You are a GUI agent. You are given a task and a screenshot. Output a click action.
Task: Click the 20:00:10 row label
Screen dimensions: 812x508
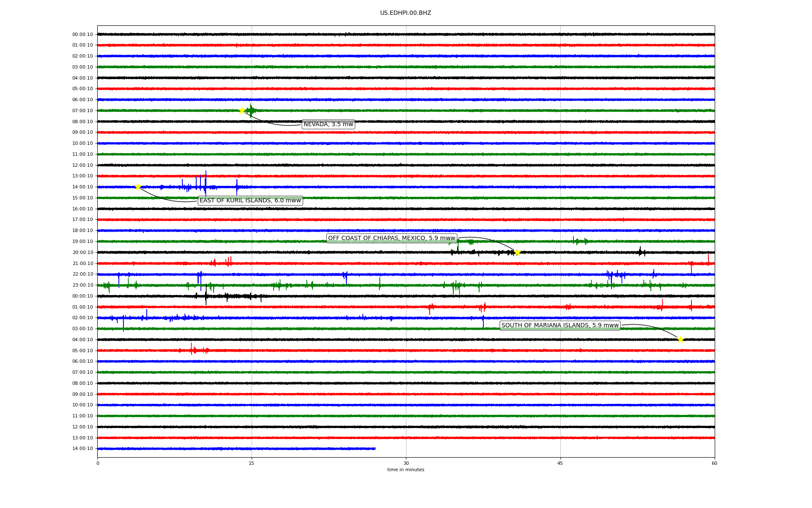[82, 252]
